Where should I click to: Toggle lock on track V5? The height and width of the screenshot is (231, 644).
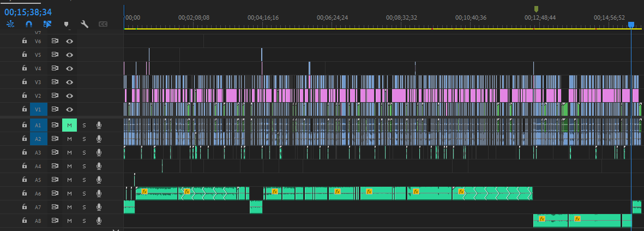[24, 55]
